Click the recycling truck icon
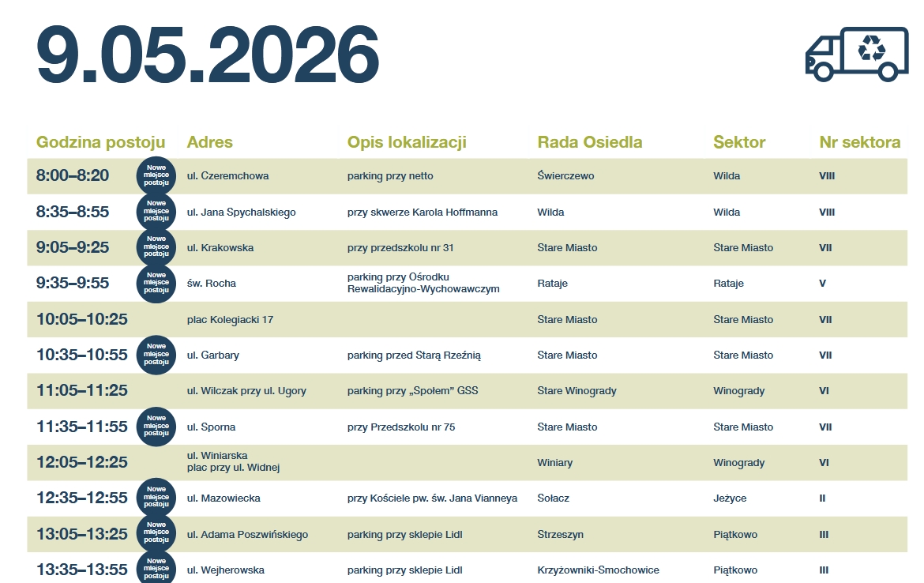 point(856,54)
